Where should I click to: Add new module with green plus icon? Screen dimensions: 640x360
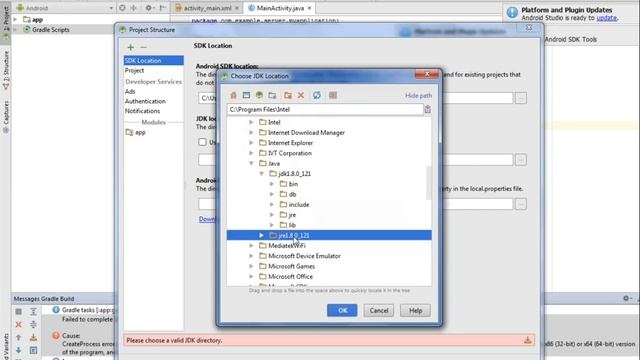click(x=131, y=47)
